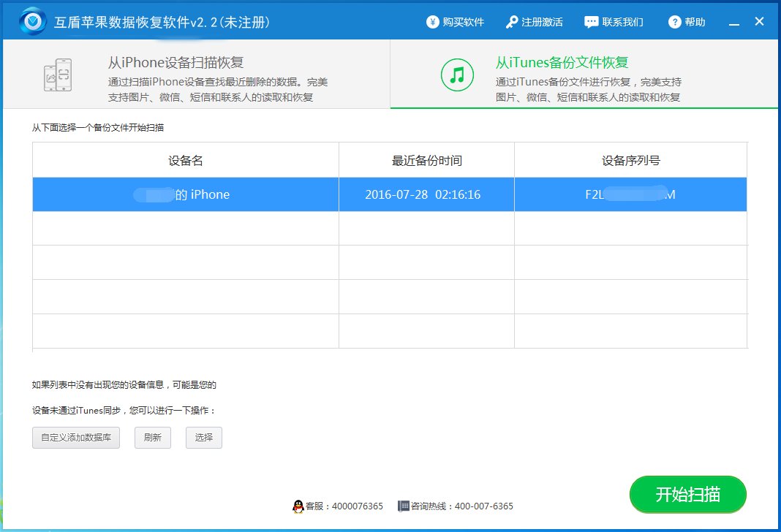This screenshot has width=781, height=532.
Task: Open 联系我们 contact us
Action: point(622,22)
